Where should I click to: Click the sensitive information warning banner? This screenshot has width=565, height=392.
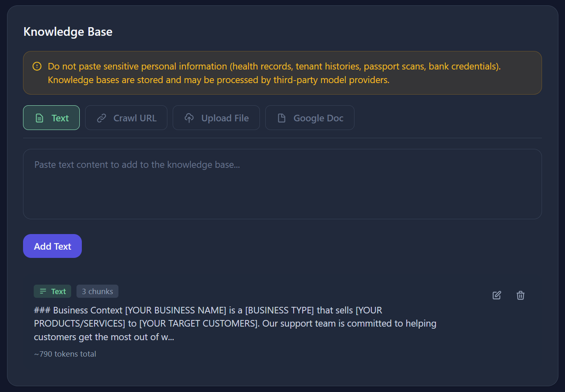282,73
